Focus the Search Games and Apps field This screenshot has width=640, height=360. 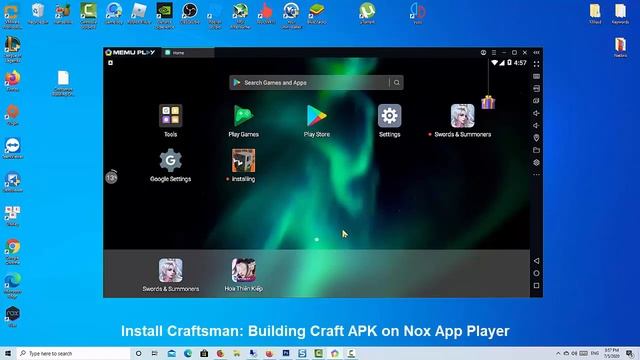coord(316,83)
